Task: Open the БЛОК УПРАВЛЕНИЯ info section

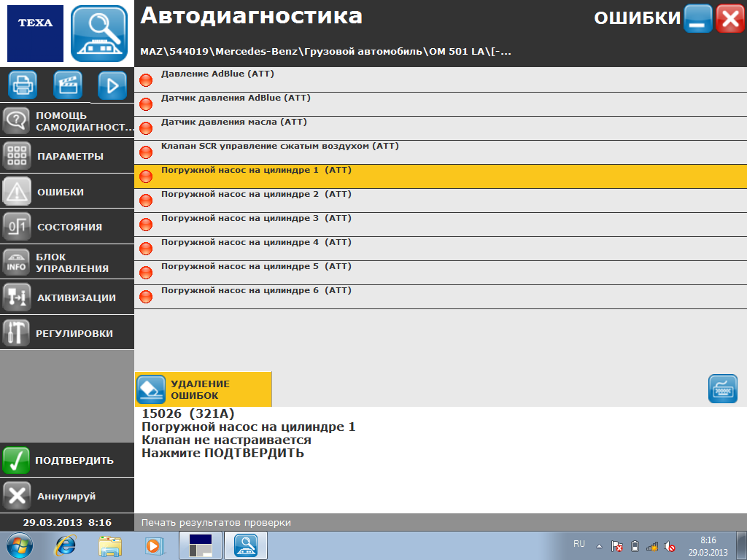Action: pos(67,262)
